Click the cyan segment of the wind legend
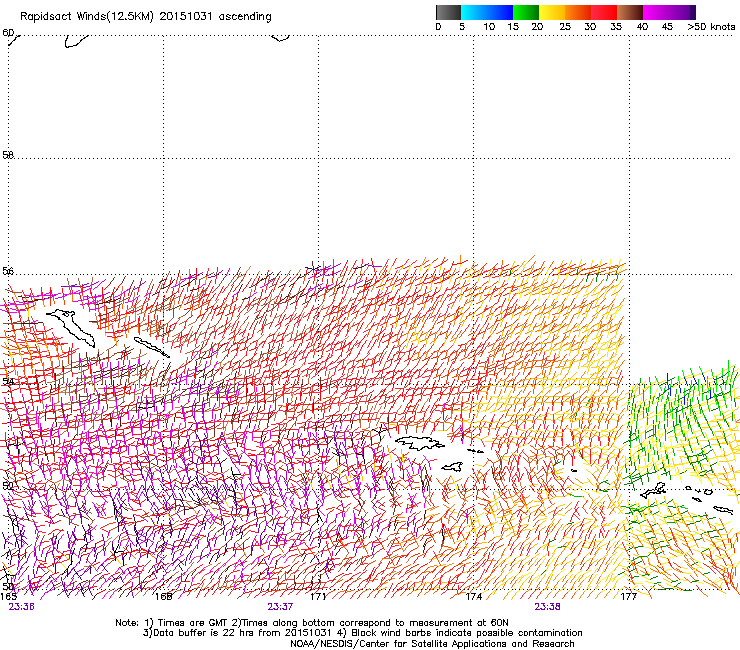 pyautogui.click(x=473, y=12)
